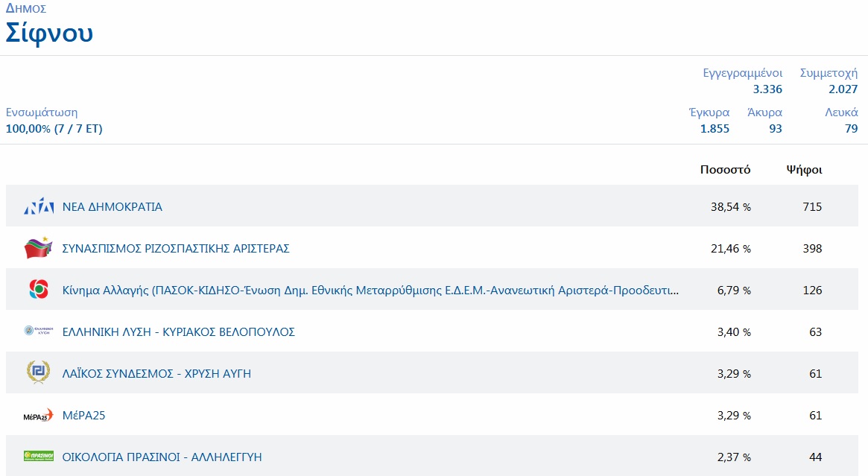Click the Χρυσή Αυγή meander logo
Image resolution: width=868 pixels, height=476 pixels.
pos(39,373)
